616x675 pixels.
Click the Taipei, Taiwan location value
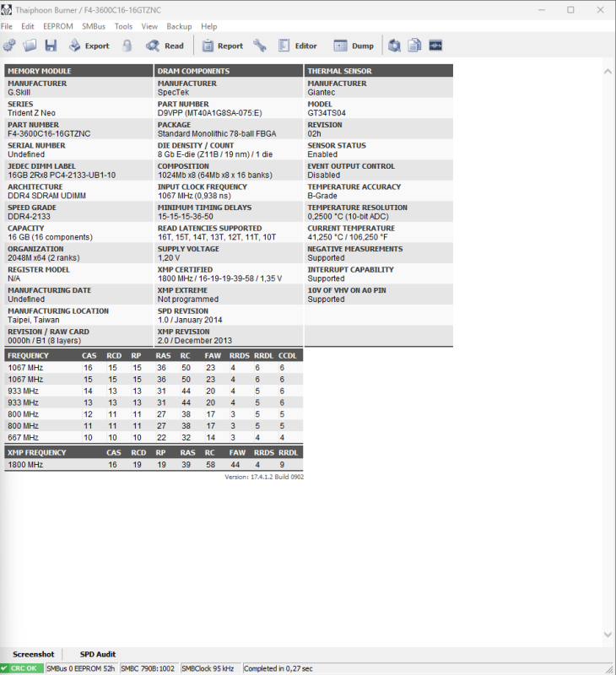pyautogui.click(x=34, y=320)
